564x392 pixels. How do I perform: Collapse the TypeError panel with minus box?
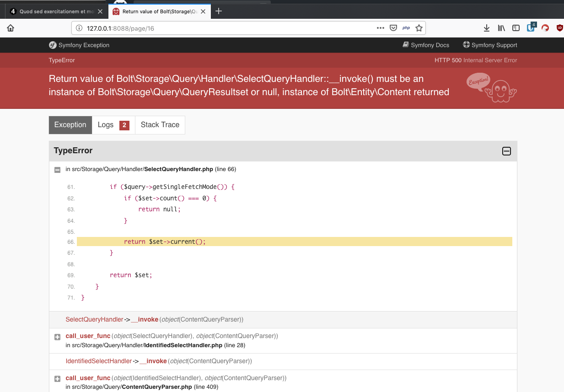click(x=506, y=151)
